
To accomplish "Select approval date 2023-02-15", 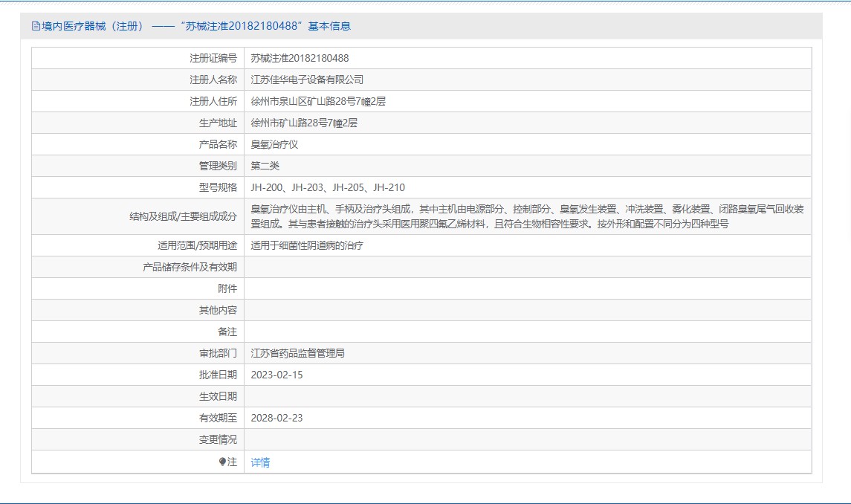I will click(x=276, y=375).
